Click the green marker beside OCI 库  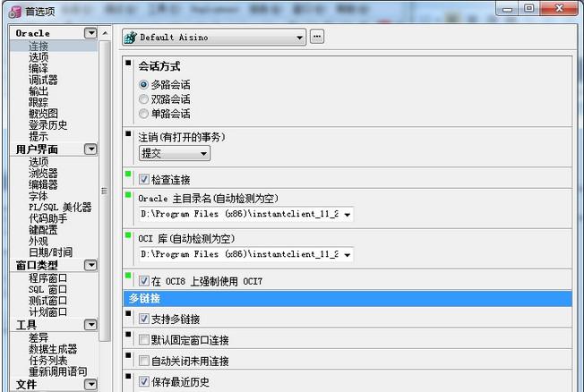pyautogui.click(x=128, y=233)
